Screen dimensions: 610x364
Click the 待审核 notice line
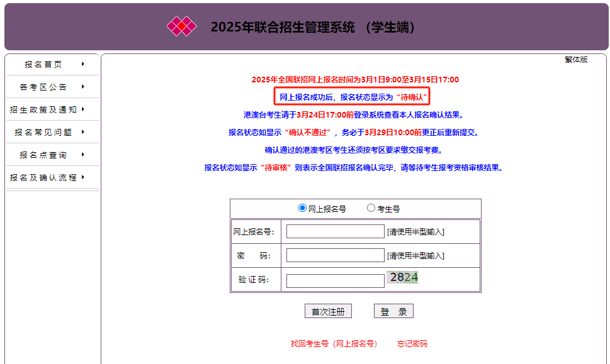[354, 168]
